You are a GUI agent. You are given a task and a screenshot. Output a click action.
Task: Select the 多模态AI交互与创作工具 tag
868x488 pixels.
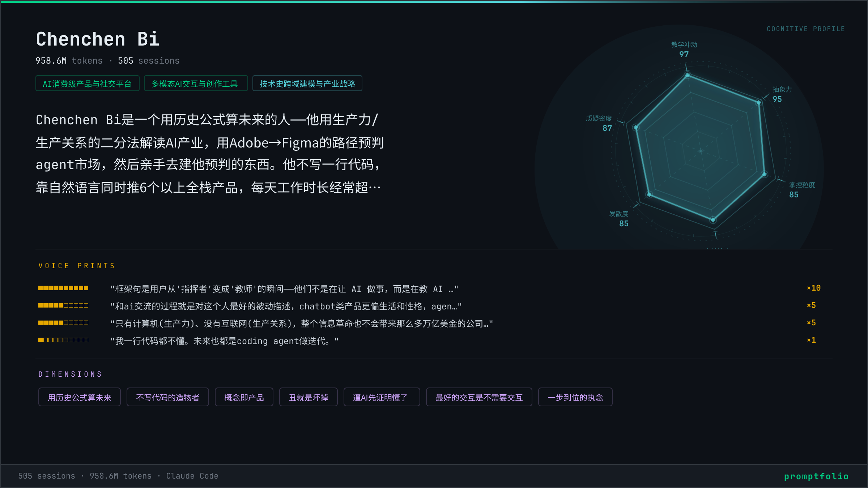click(195, 84)
